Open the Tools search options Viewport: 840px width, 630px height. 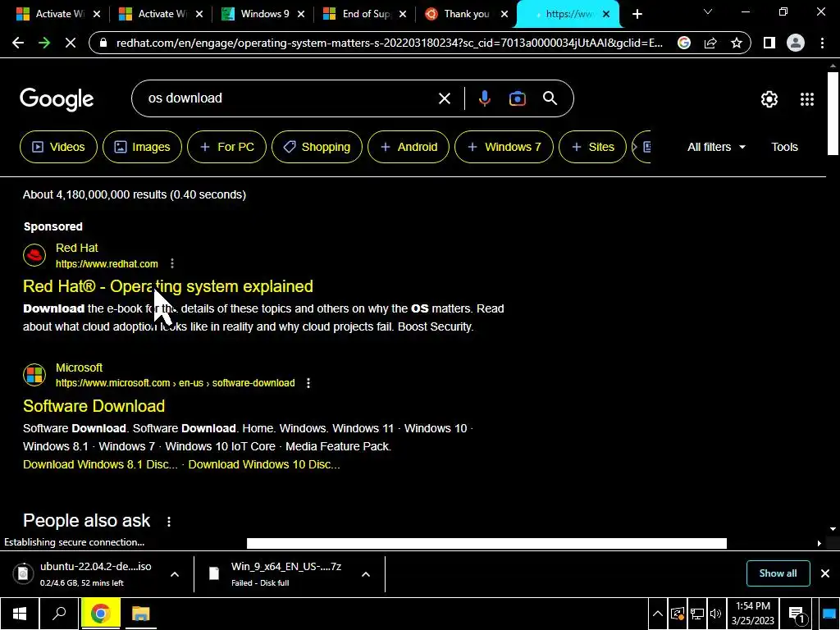click(x=784, y=147)
